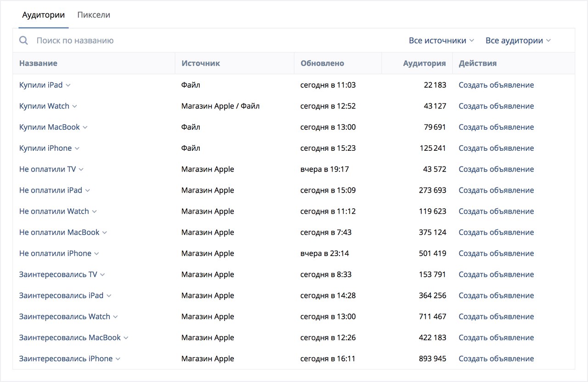Click audience count '375 124'
Screen dimensions: 588x382
pos(433,233)
